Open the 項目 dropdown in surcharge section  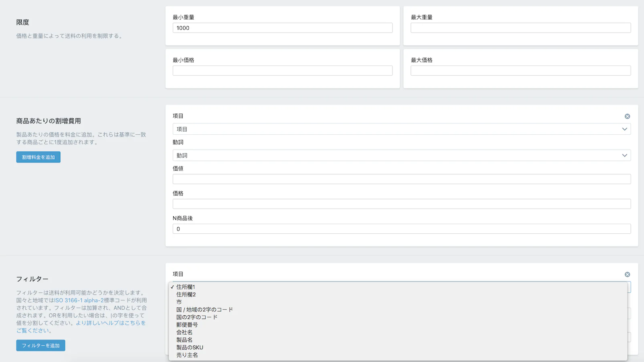tap(402, 129)
